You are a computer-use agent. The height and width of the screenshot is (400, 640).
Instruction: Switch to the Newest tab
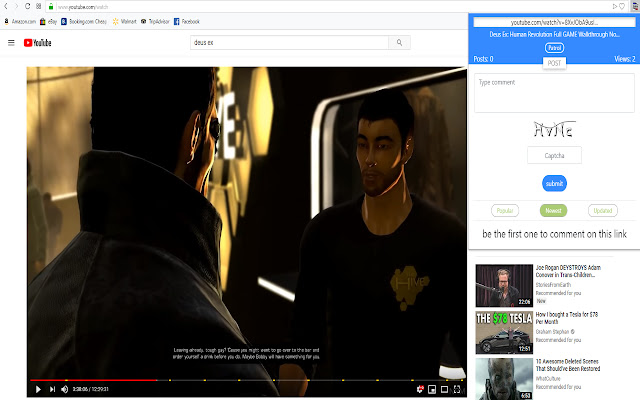pos(553,211)
